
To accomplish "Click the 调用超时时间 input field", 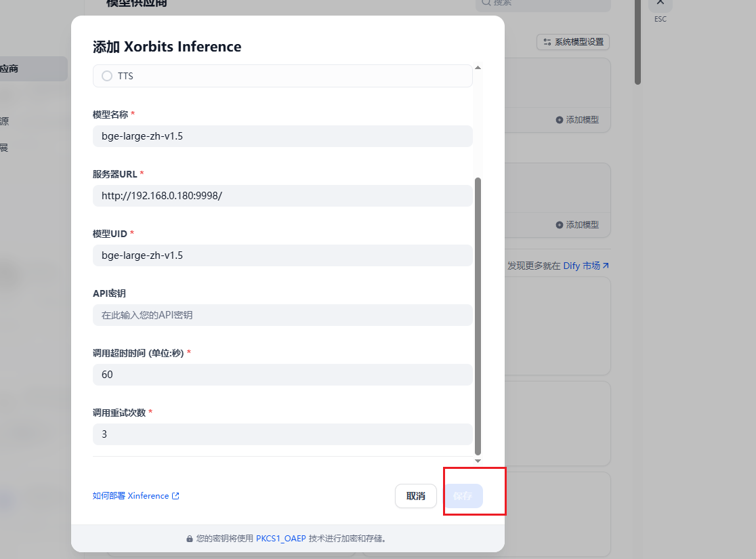I will pos(282,375).
